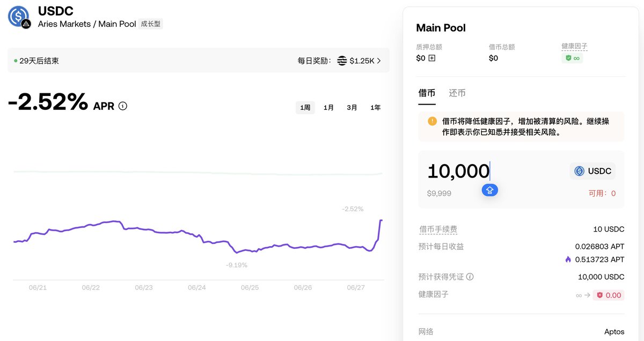Image resolution: width=644 pixels, height=341 pixels.
Task: Click the APR info circle icon
Action: click(123, 106)
